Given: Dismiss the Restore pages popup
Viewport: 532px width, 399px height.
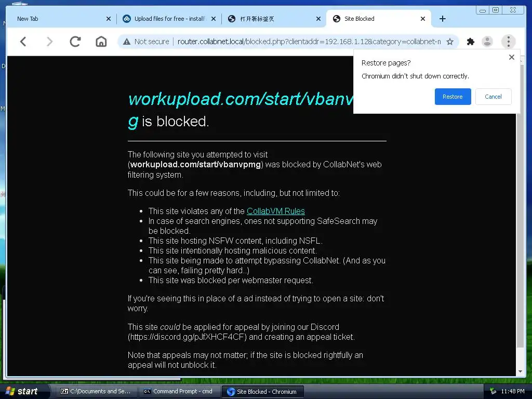Looking at the screenshot, I should [512, 57].
